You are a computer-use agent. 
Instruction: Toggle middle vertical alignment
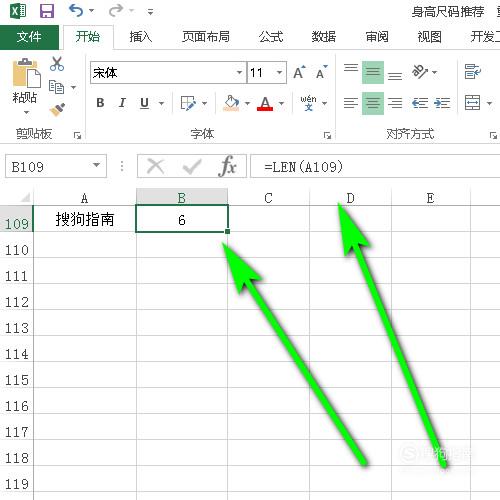[x=373, y=72]
